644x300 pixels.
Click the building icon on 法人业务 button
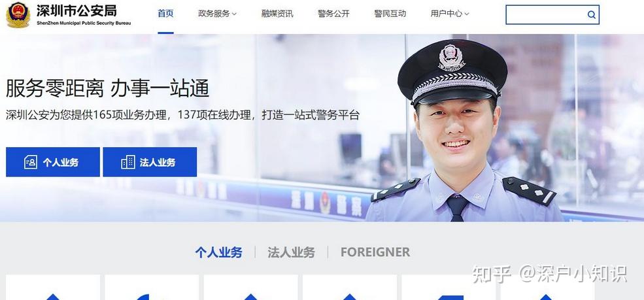click(127, 162)
